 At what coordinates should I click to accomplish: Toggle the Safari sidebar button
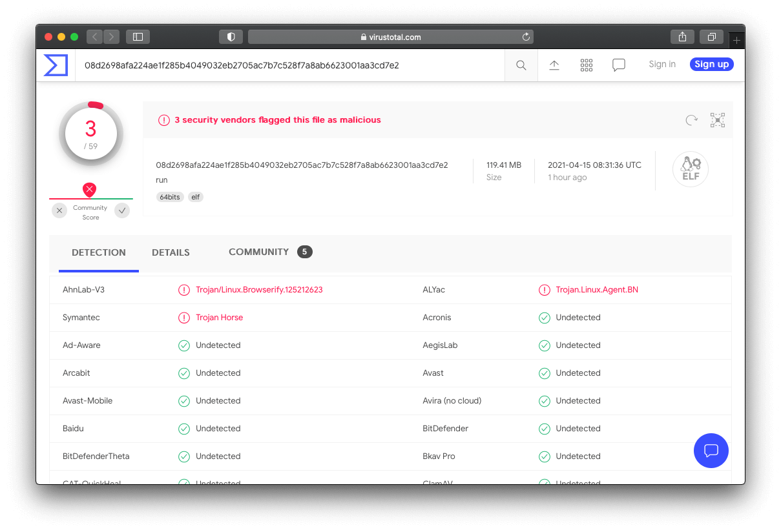(x=138, y=37)
